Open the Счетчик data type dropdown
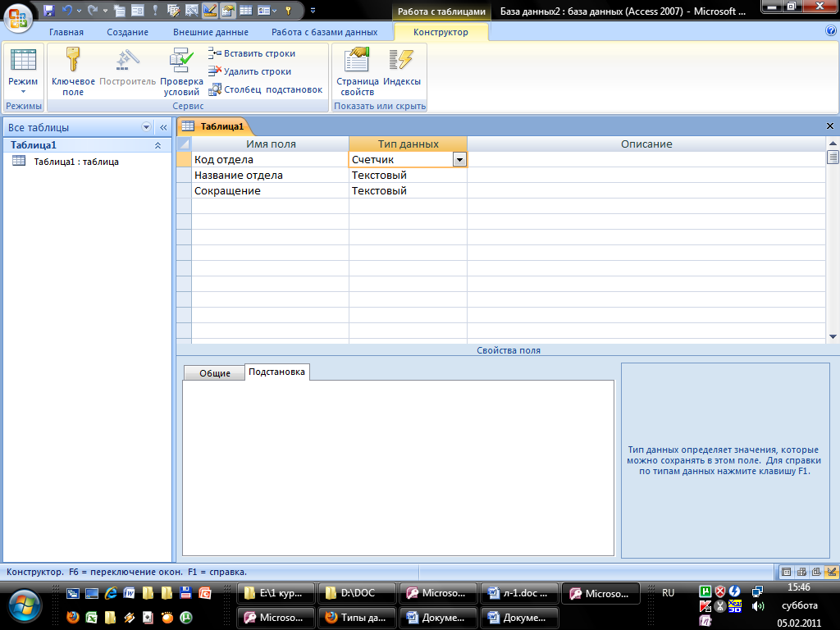 click(459, 160)
